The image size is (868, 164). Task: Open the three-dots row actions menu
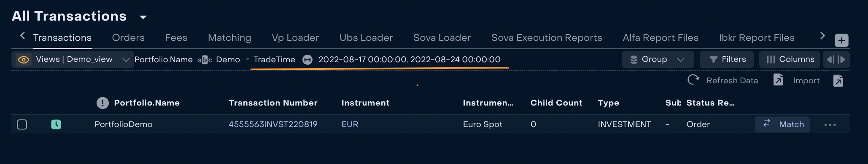(x=830, y=124)
